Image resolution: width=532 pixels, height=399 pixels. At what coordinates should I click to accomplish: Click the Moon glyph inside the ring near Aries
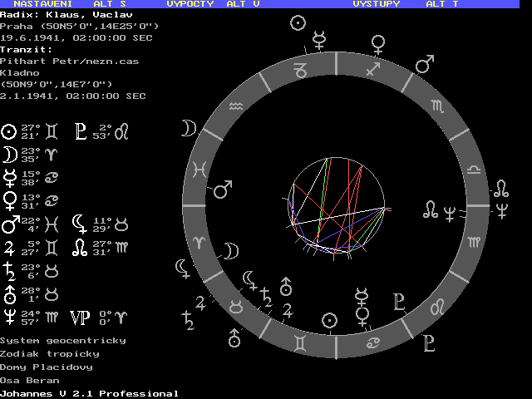point(231,251)
